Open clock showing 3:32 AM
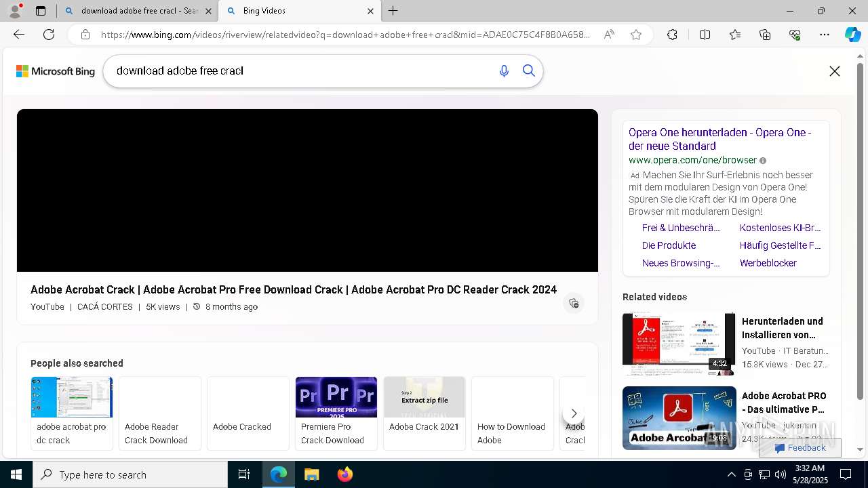 point(810,474)
